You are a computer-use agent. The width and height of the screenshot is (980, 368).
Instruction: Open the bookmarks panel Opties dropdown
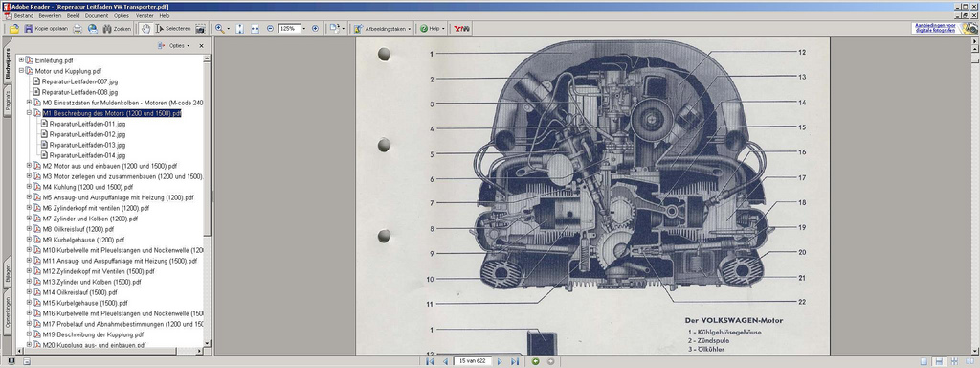179,46
